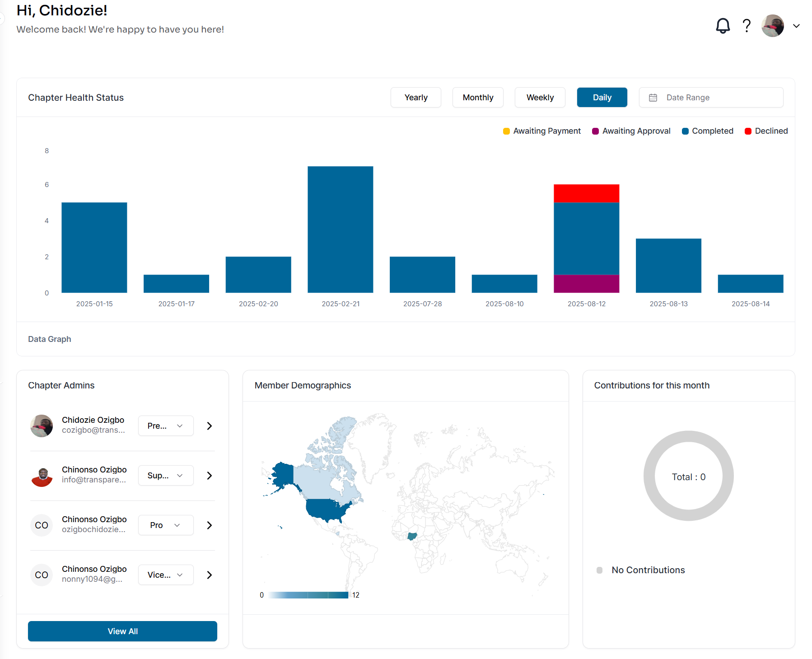Open the Pre... role dropdown

click(x=165, y=425)
